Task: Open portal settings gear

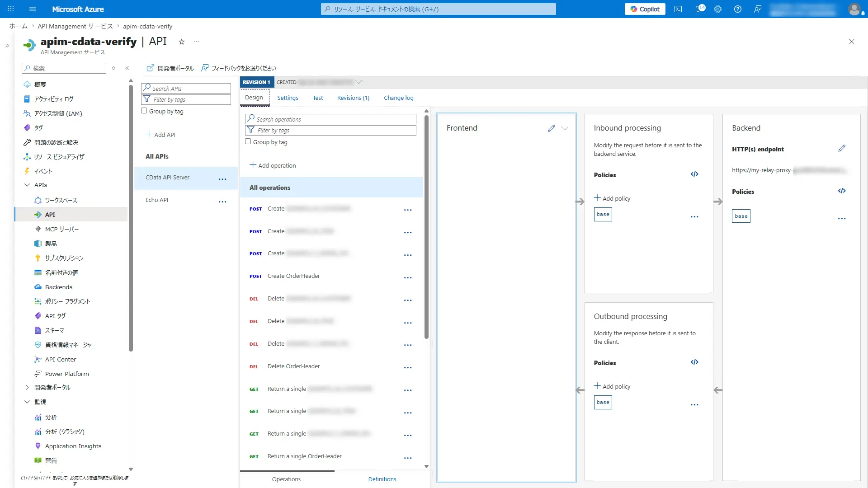Action: pos(718,9)
